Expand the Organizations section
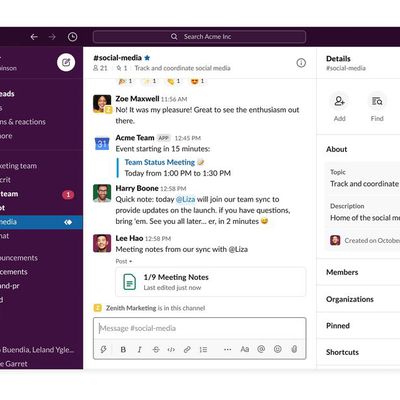This screenshot has width=400, height=400. 359,299
